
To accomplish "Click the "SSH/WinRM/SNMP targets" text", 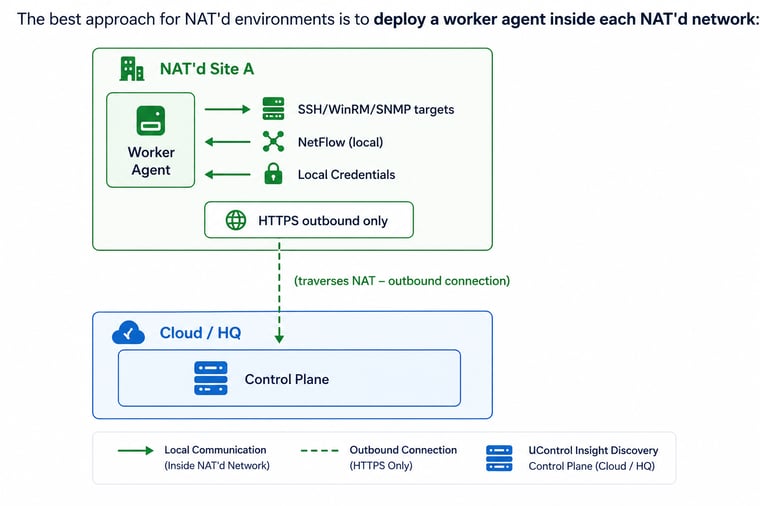I will tap(376, 110).
